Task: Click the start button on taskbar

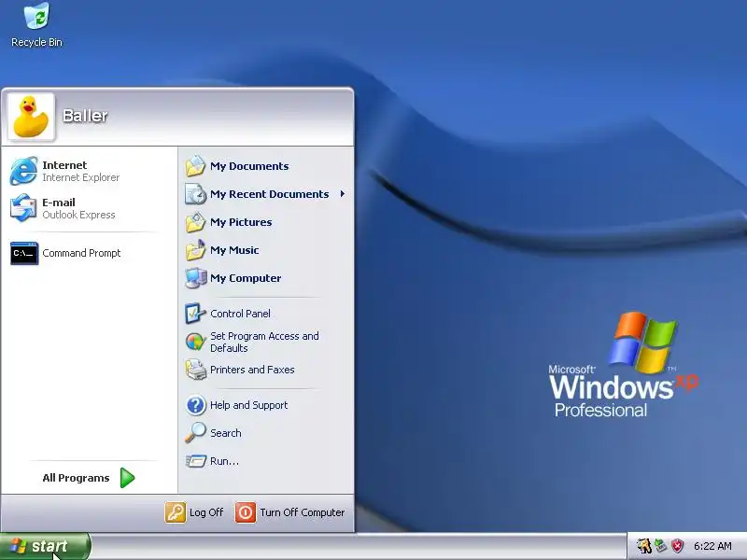Action: [x=45, y=546]
